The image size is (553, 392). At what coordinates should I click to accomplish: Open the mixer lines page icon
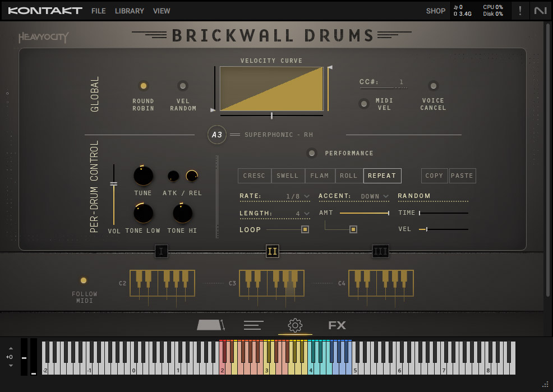(x=254, y=325)
